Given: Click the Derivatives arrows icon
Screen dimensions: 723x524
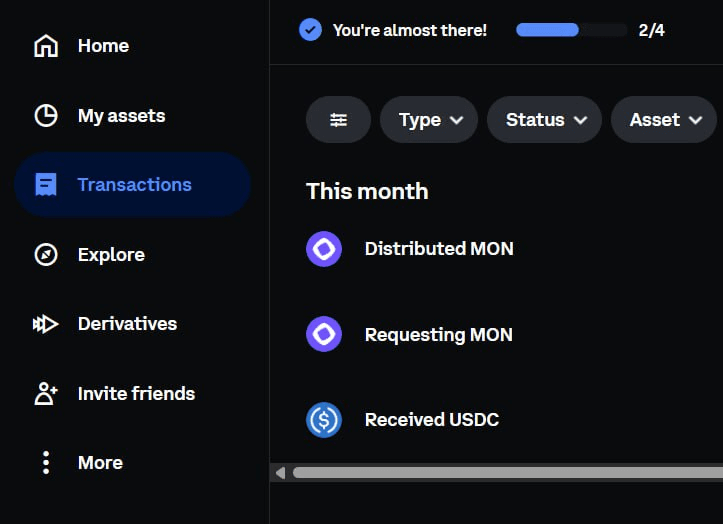Looking at the screenshot, I should (46, 324).
